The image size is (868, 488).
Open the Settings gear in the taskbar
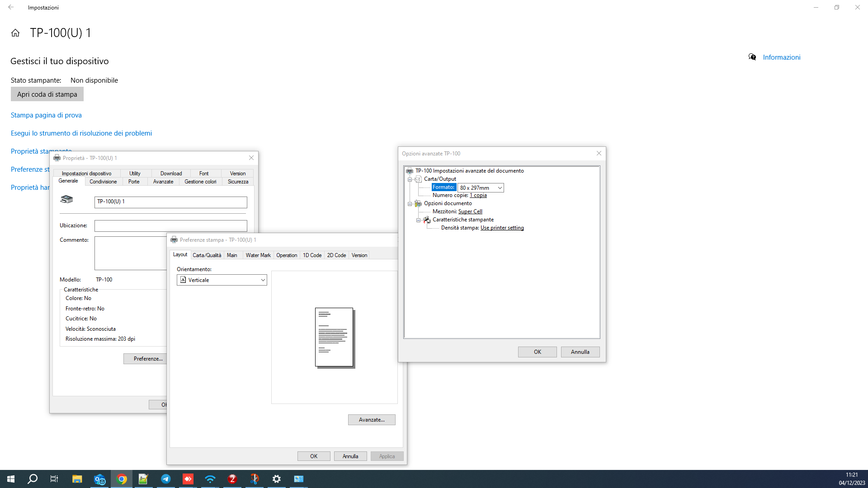tap(277, 479)
